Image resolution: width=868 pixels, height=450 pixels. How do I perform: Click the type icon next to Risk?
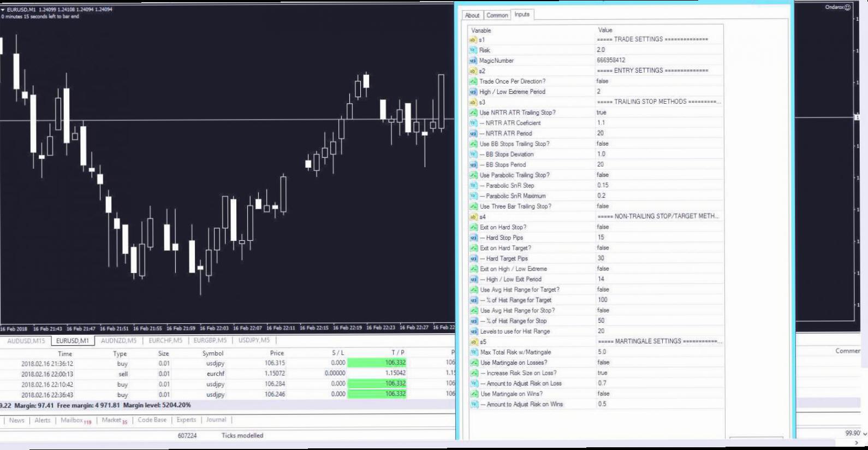point(473,50)
